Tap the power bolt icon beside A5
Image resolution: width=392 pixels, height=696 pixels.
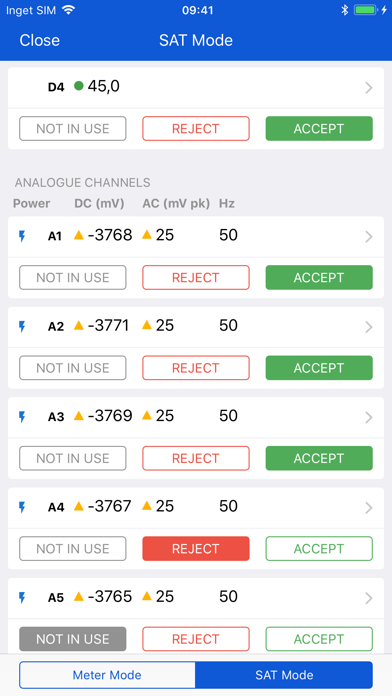(22, 598)
